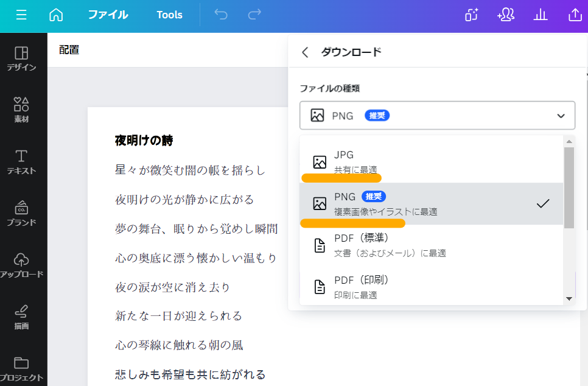Screen dimensions: 588x386
Task: Click the scroll up arrow in file type list
Action: coord(569,141)
